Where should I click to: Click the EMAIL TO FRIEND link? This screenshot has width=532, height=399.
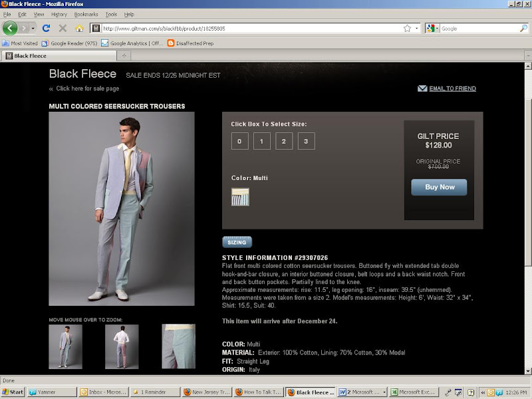(x=453, y=88)
